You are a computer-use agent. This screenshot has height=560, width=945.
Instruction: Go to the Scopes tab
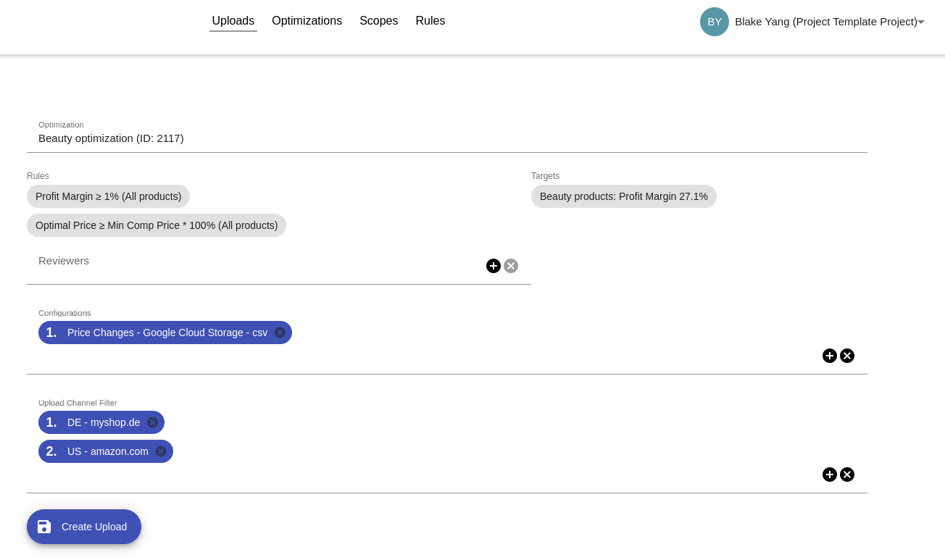(x=379, y=21)
